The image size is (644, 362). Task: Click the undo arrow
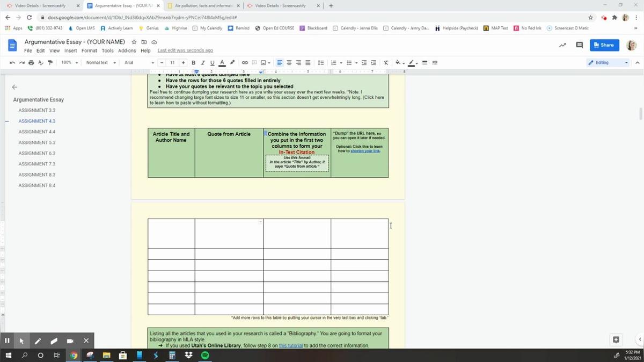click(12, 63)
